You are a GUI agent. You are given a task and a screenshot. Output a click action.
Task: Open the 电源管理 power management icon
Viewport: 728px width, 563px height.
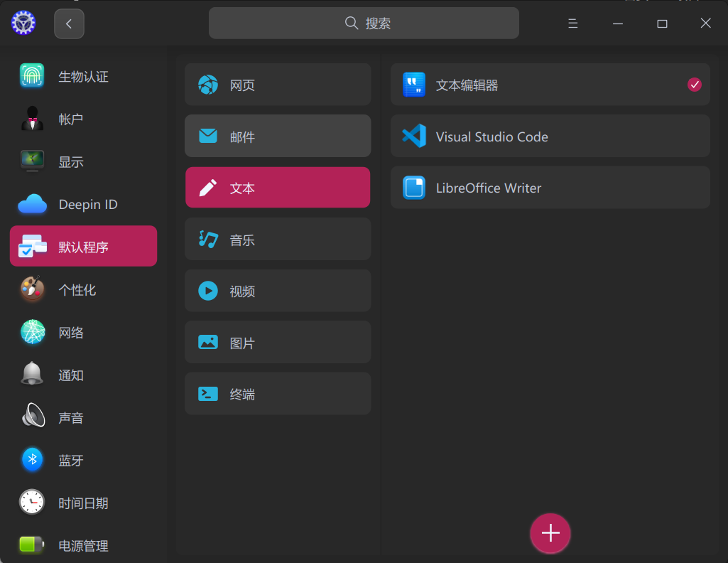coord(32,545)
